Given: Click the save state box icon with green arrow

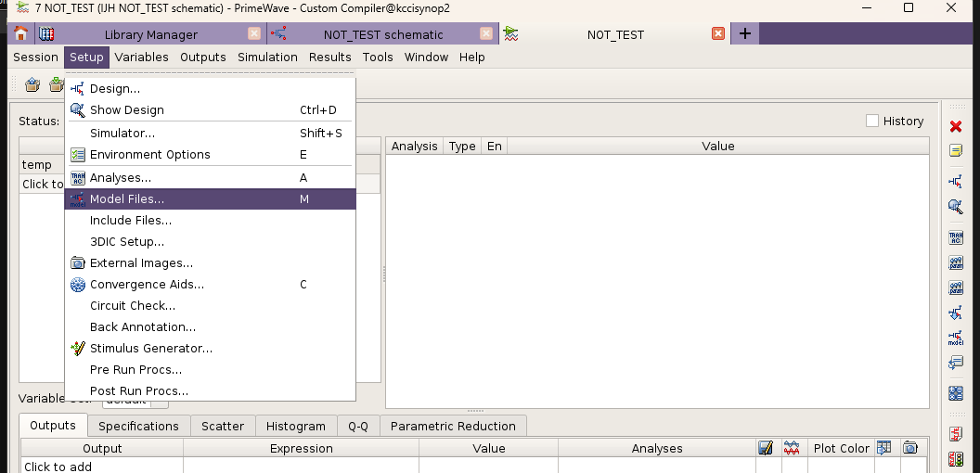Looking at the screenshot, I should pos(57,84).
